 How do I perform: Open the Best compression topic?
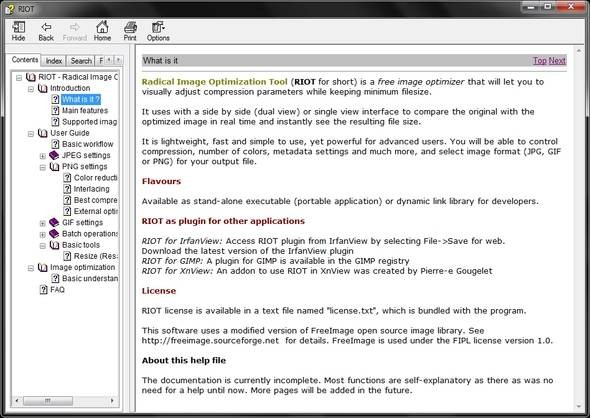click(96, 200)
